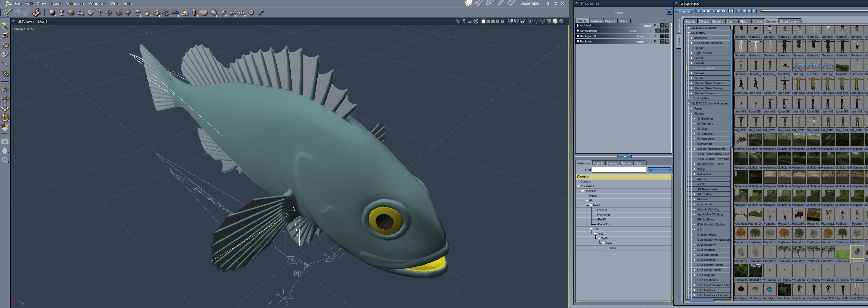Toggle interface visibility eye icon
This screenshot has width=868, height=308.
(x=548, y=3)
